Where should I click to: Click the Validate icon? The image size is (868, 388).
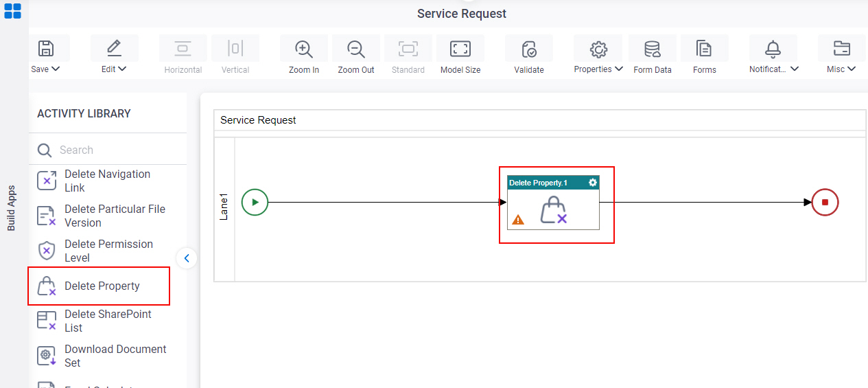point(529,49)
